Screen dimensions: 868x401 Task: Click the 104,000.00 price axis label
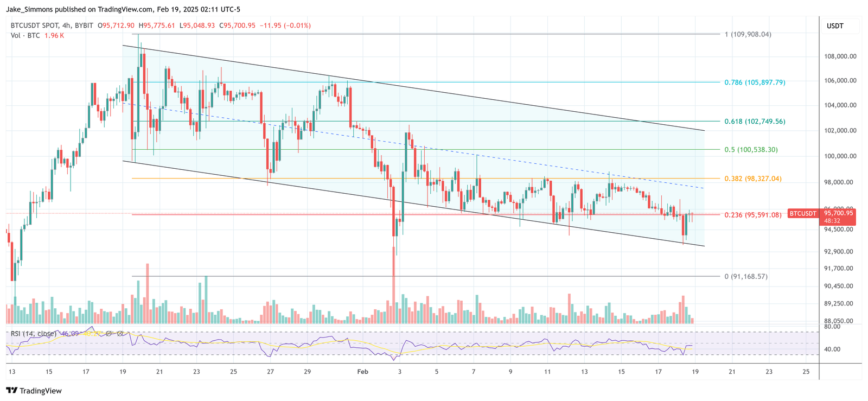click(840, 105)
